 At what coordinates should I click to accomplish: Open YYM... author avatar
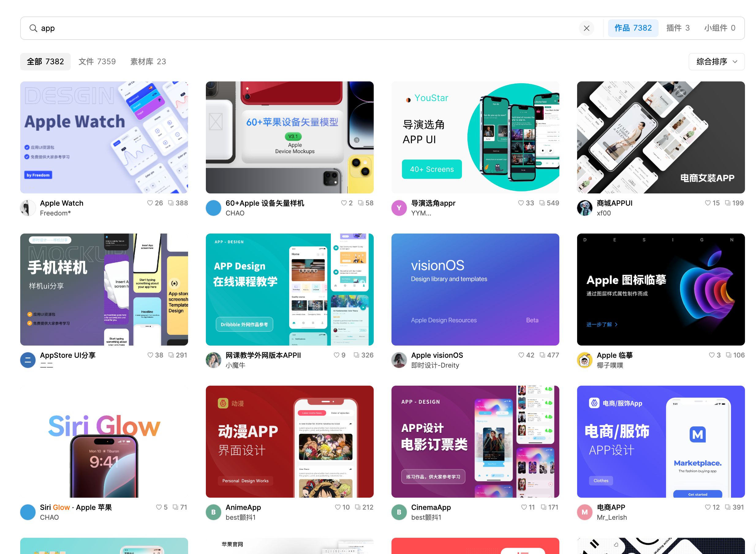399,208
